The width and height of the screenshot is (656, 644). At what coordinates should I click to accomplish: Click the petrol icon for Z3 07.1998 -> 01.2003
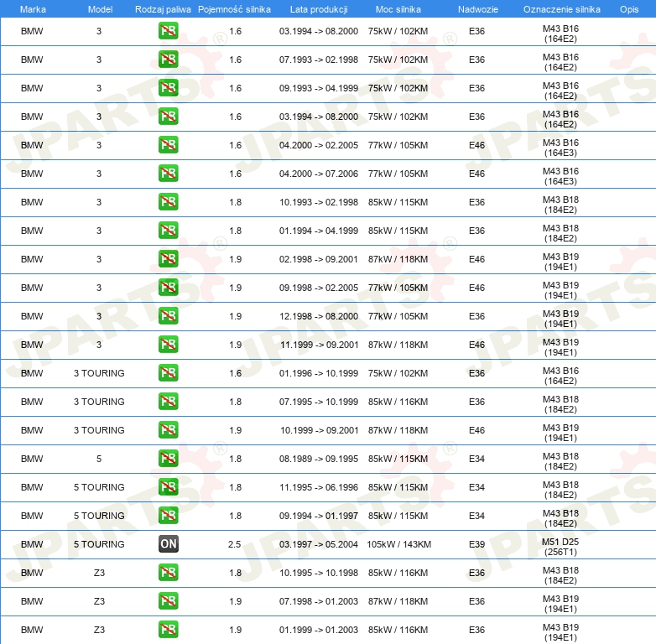click(x=168, y=601)
